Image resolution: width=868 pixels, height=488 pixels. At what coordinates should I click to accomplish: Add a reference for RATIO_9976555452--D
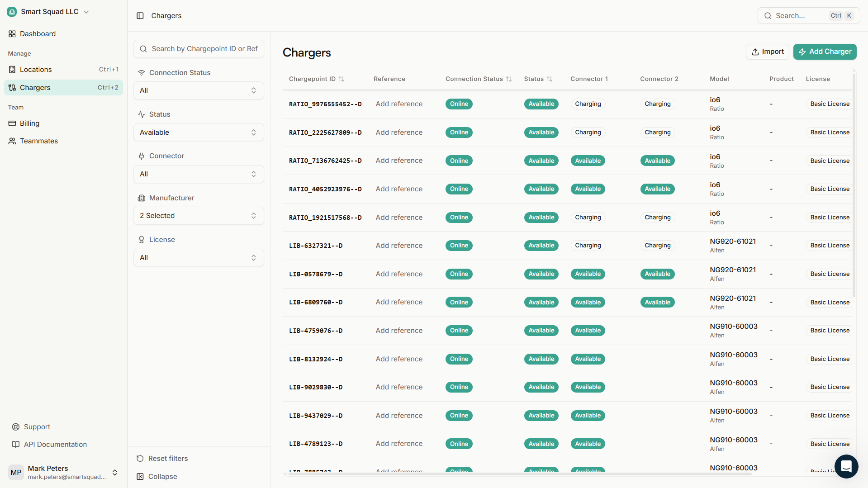(x=398, y=104)
